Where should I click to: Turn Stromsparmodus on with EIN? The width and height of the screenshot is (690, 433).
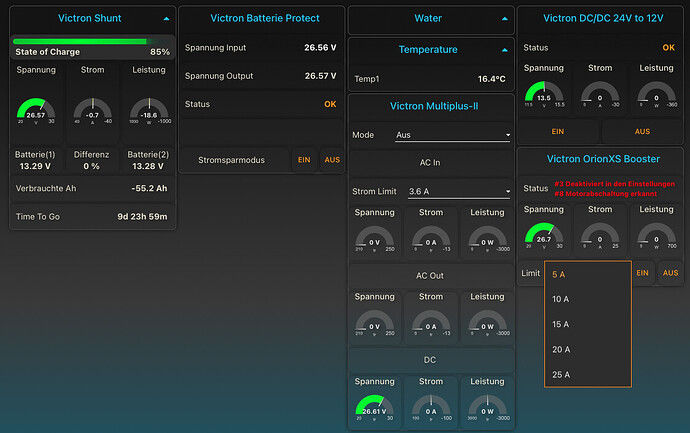pos(304,160)
